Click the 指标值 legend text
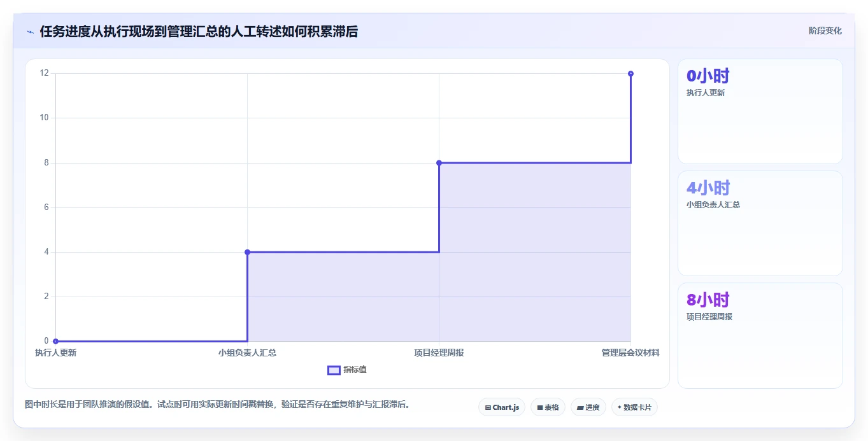868x441 pixels. (x=355, y=370)
